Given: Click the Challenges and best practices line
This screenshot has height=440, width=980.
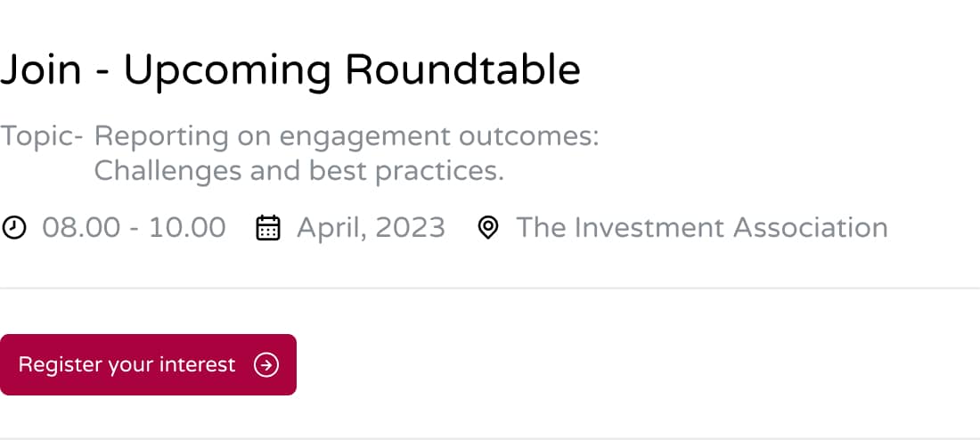Looking at the screenshot, I should pyautogui.click(x=298, y=171).
